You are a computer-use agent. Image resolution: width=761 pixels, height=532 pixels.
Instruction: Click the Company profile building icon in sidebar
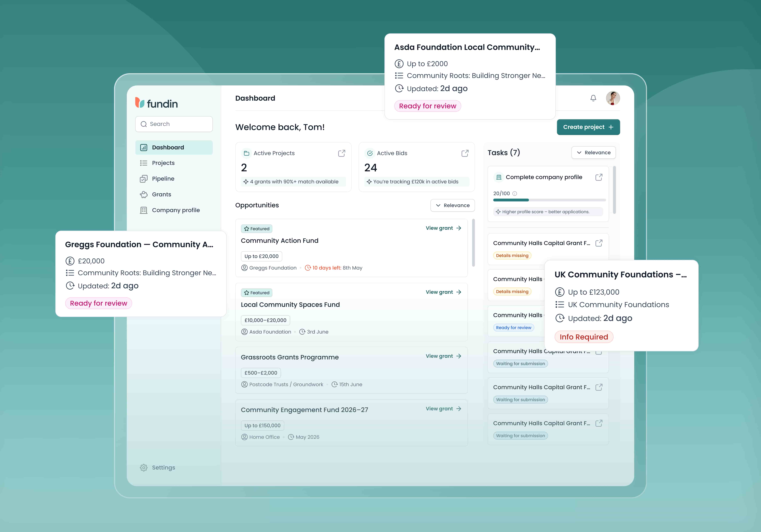(143, 210)
